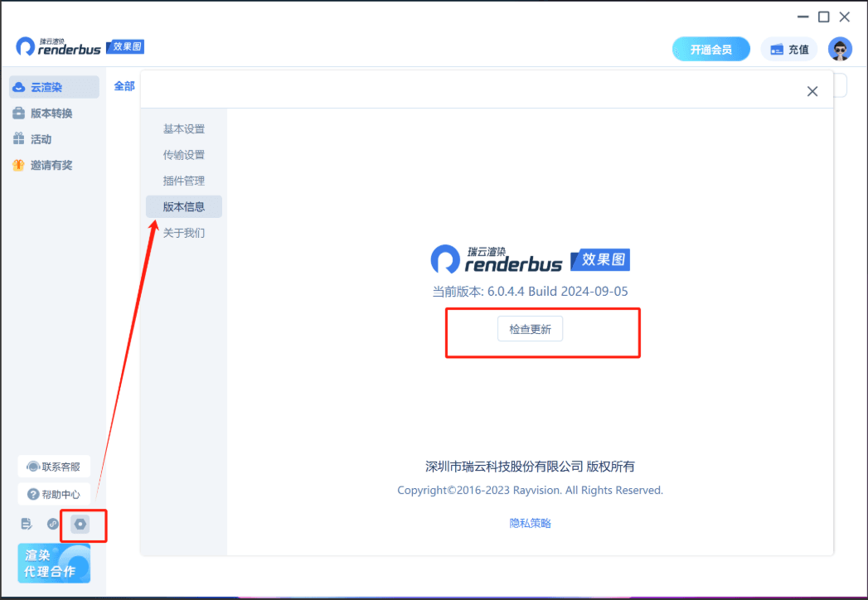Click the 充值 recharge button
This screenshot has height=600, width=868.
[x=789, y=49]
